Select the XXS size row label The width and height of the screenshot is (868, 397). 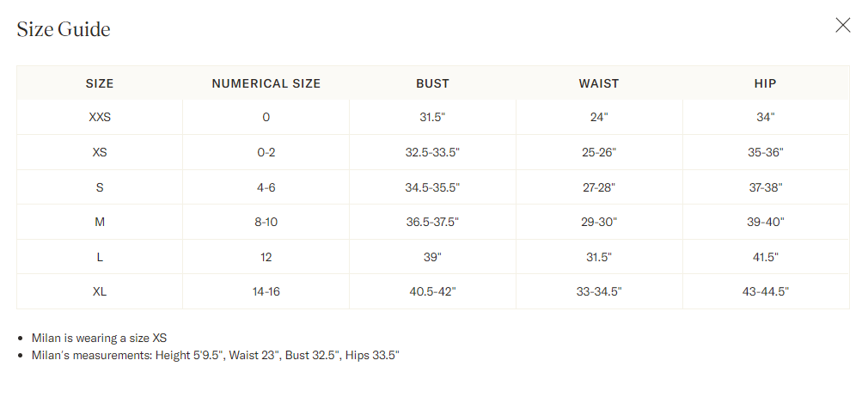pyautogui.click(x=100, y=118)
